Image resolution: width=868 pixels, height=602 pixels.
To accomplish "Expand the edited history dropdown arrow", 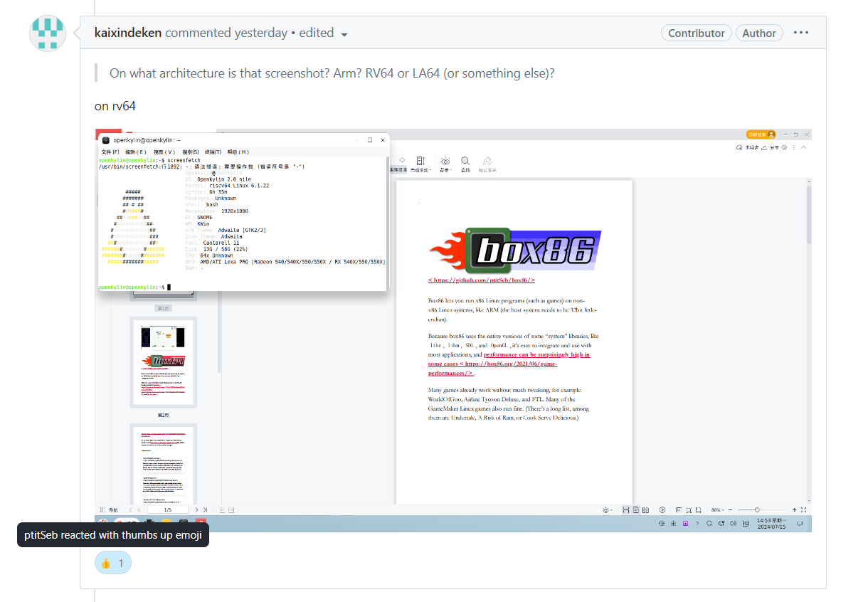I will pyautogui.click(x=344, y=34).
